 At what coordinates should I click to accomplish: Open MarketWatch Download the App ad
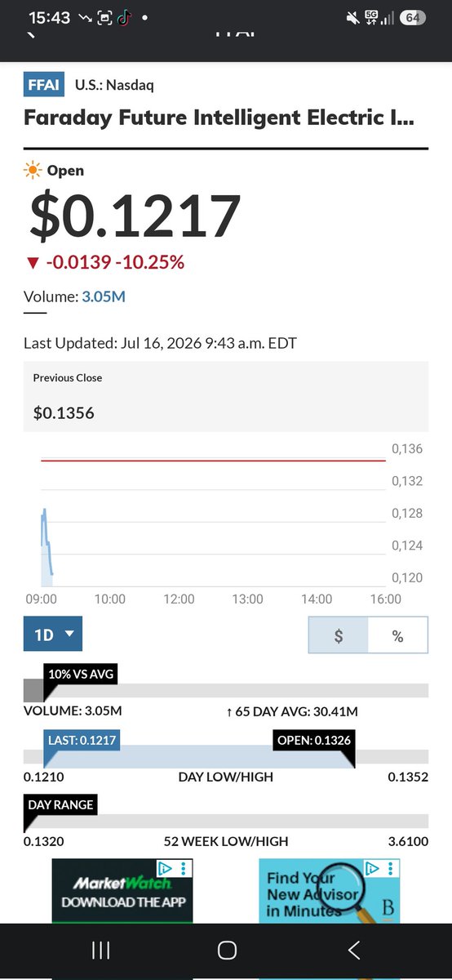tap(123, 891)
